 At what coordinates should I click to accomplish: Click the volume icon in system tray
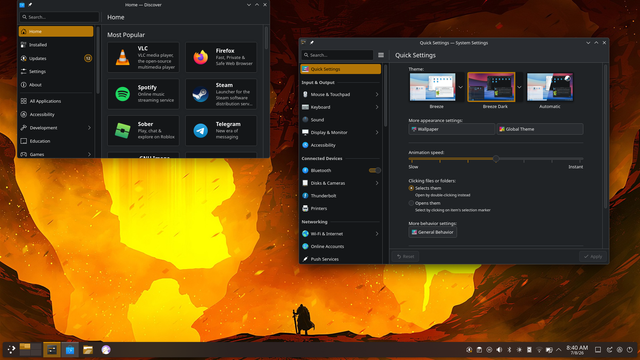[x=499, y=350]
